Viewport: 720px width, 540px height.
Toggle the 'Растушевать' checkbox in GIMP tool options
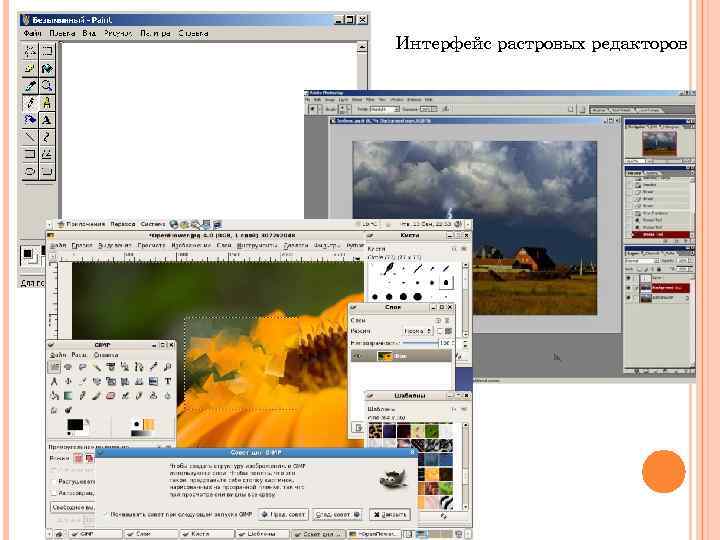(x=54, y=482)
